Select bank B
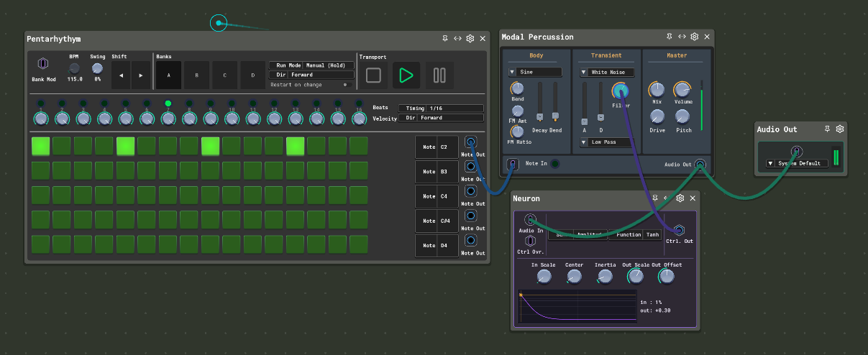The height and width of the screenshot is (355, 868). [197, 75]
